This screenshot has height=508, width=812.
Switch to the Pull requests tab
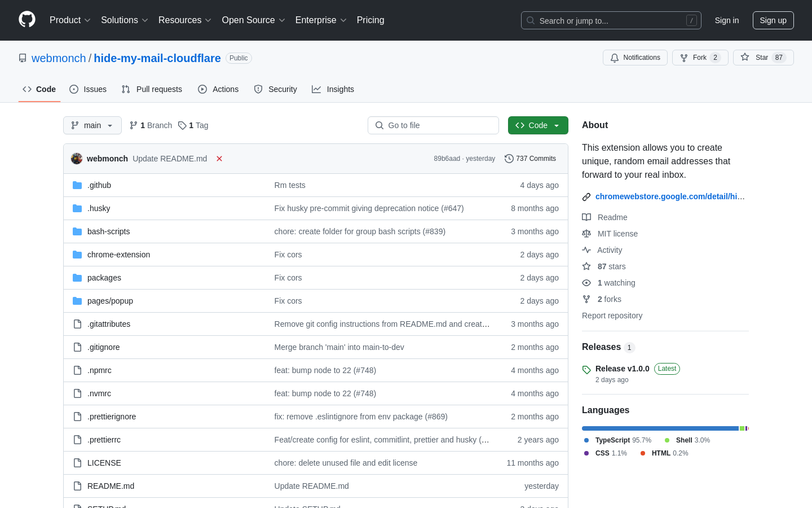(152, 89)
